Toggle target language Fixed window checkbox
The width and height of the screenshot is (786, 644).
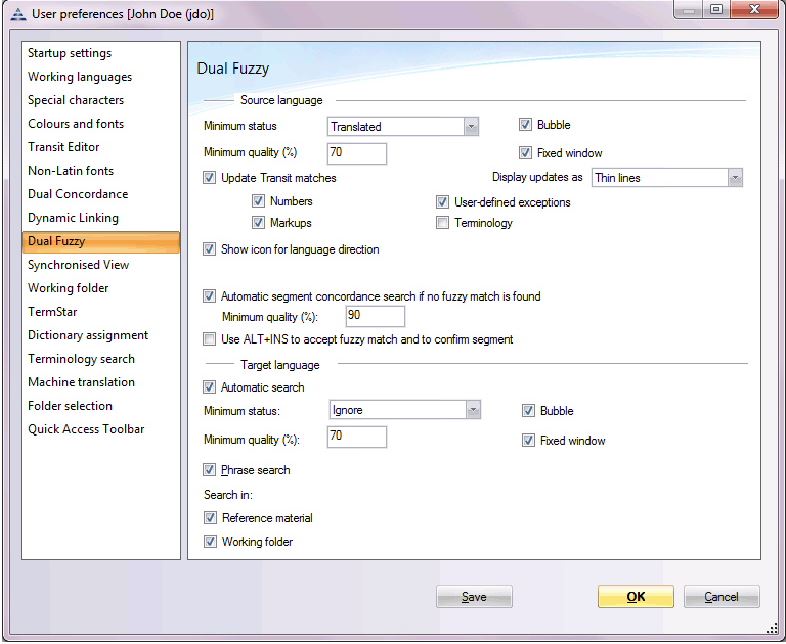tap(528, 441)
